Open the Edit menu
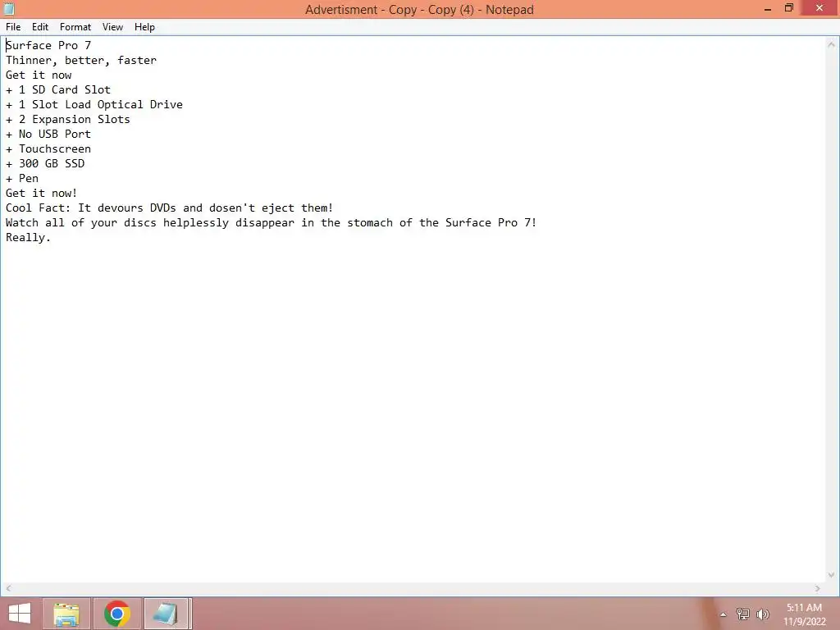Viewport: 840px width, 630px height. point(40,27)
